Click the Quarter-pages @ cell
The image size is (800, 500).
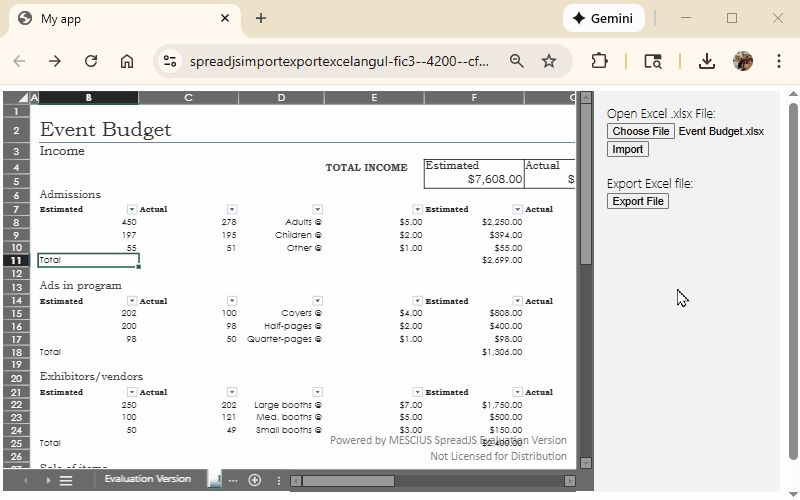[284, 339]
